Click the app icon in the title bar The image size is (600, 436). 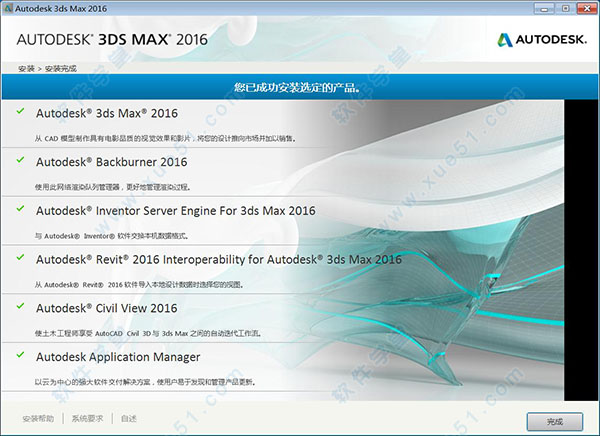pos(9,8)
